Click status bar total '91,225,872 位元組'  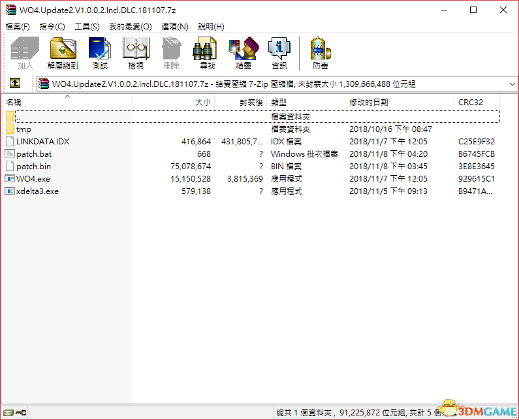372,413
